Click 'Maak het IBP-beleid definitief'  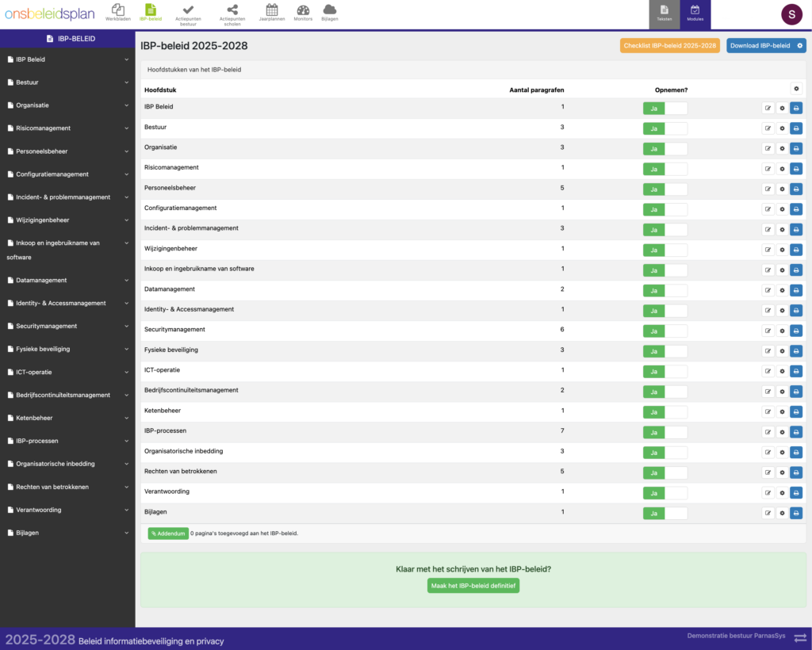click(473, 586)
